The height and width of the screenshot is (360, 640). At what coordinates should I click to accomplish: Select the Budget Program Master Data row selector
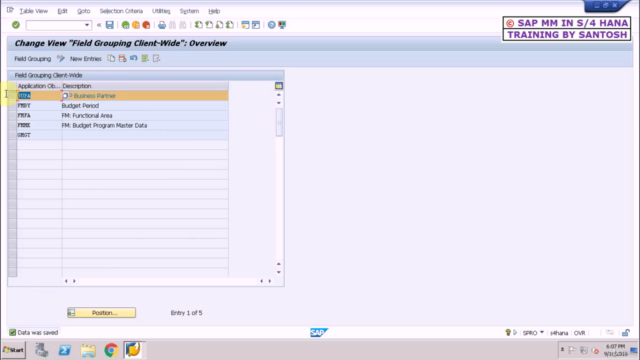click(12, 125)
